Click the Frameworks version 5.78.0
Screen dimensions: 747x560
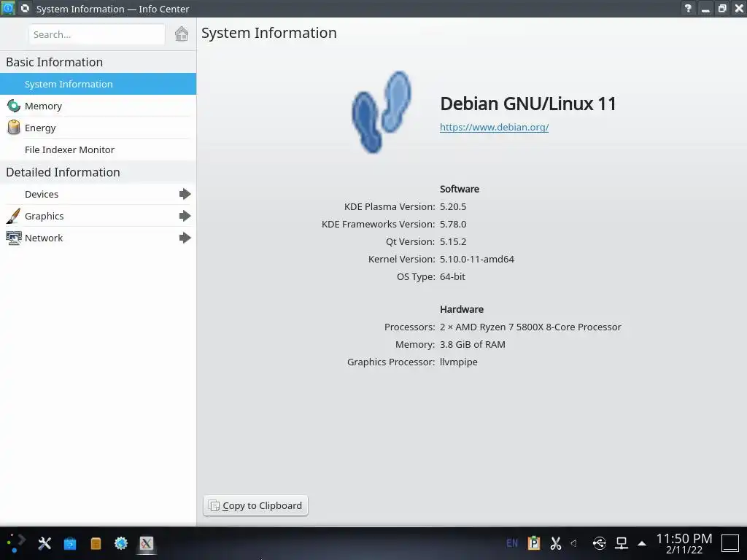[453, 224]
